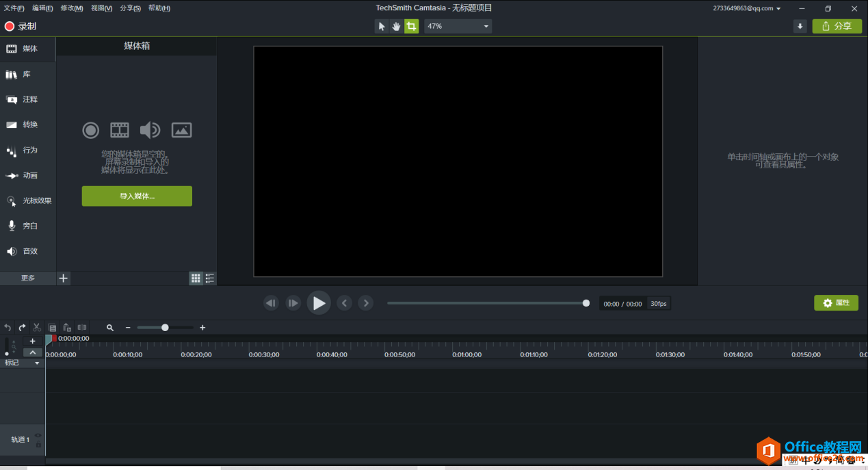
Task: Toggle visibility eye icon for 轨道 1
Action: click(38, 435)
